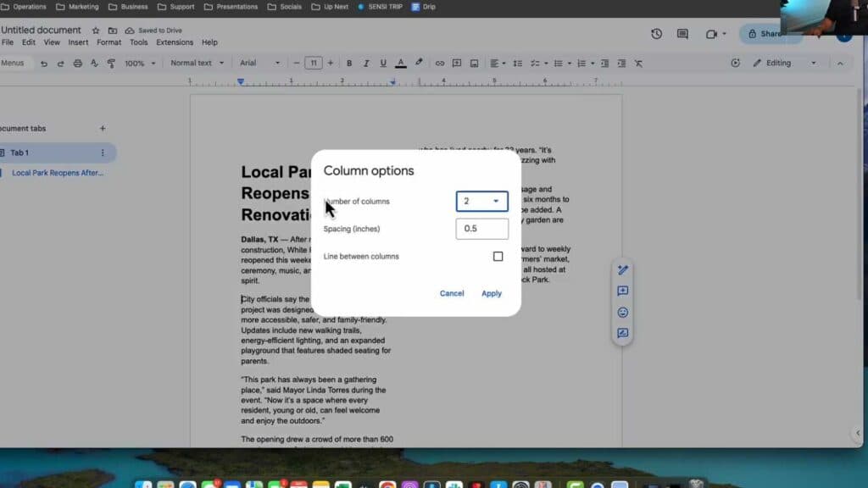This screenshot has height=488, width=868.
Task: Collapse the toolbar with the chevron
Action: coord(840,63)
